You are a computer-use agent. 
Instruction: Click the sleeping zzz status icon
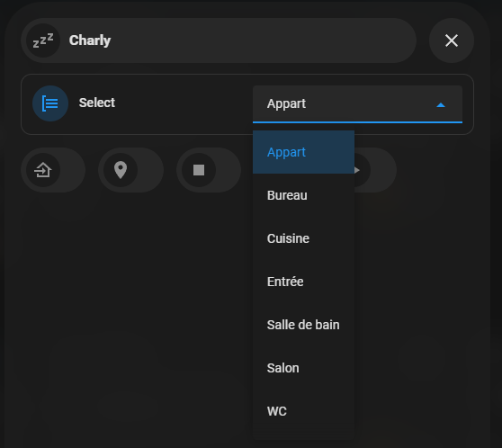coord(43,40)
